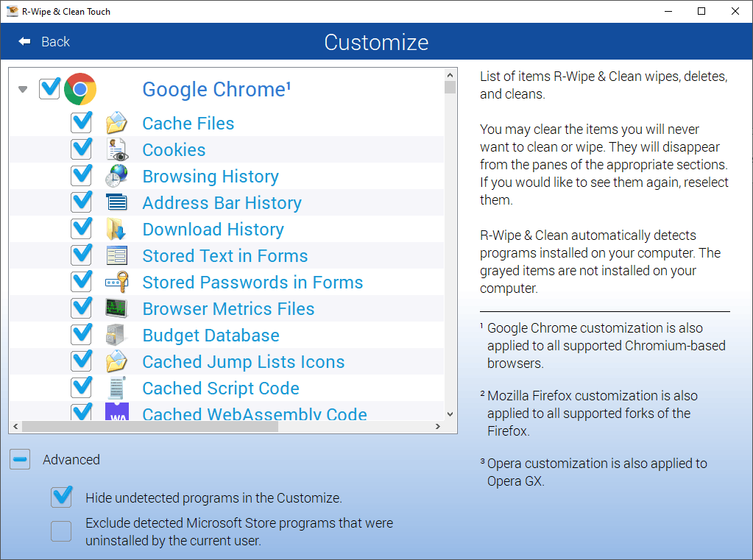Enable Exclude detected Microsoft Store programs option
Viewport: 753px width, 560px height.
click(x=62, y=531)
